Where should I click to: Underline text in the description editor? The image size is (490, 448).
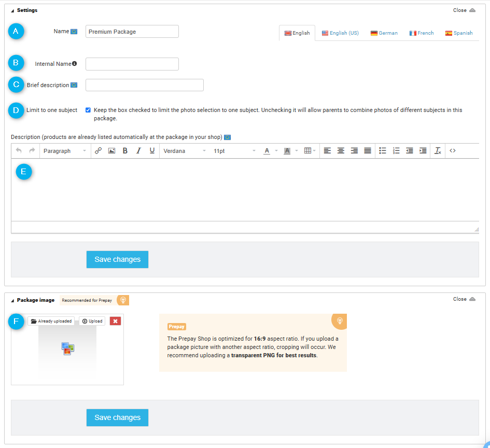[x=152, y=151]
